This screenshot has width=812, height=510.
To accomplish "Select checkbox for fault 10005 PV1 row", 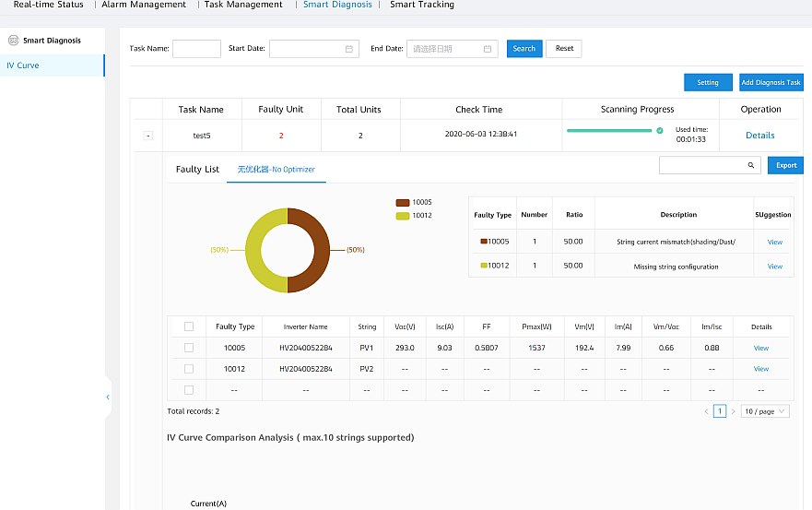I will pos(189,348).
